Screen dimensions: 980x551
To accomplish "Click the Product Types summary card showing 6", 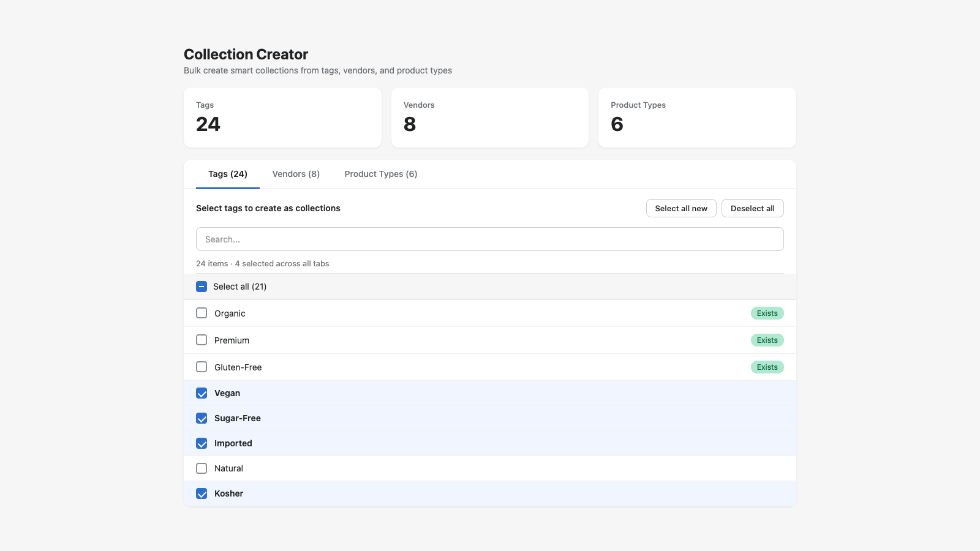I will click(x=697, y=118).
